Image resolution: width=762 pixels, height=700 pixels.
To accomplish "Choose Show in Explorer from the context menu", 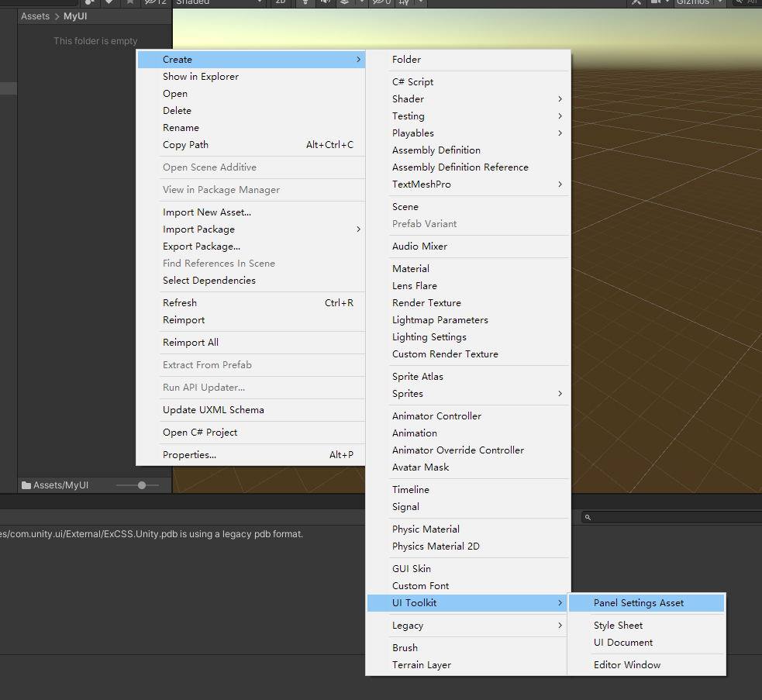I will point(200,76).
